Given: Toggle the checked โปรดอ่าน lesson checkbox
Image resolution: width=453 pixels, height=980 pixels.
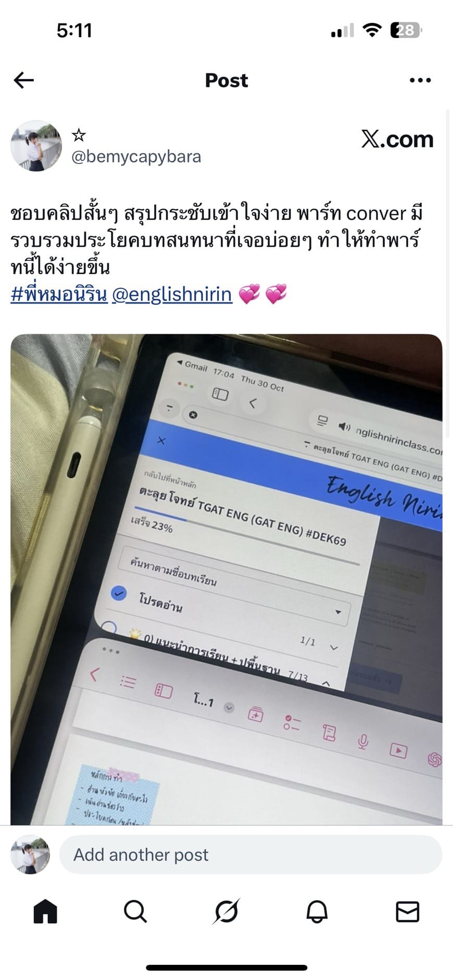Looking at the screenshot, I should (x=119, y=593).
